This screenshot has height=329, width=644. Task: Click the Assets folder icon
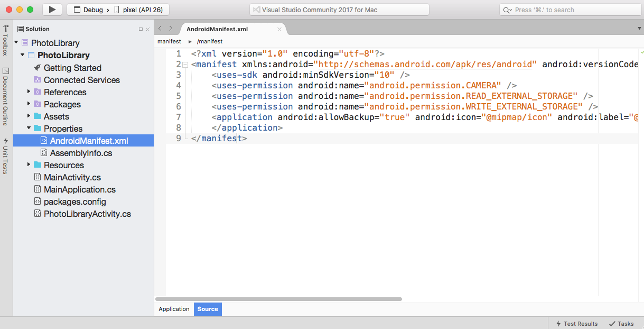click(37, 116)
